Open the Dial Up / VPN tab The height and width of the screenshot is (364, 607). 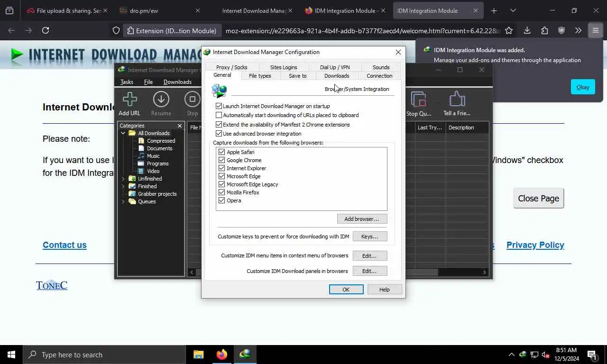pyautogui.click(x=335, y=67)
